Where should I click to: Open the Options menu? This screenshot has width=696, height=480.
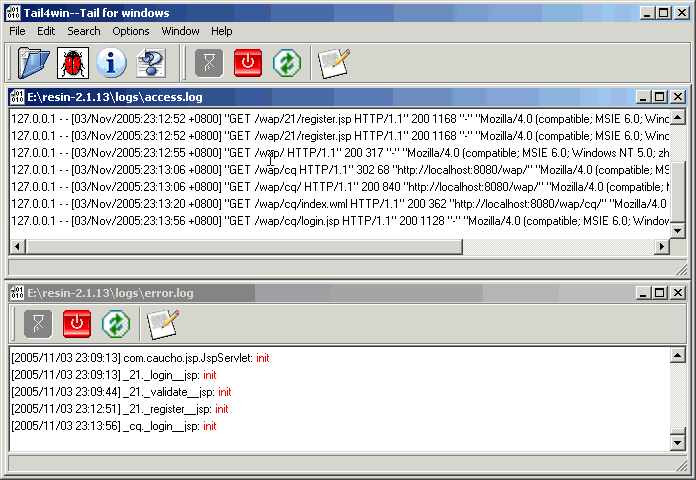pyautogui.click(x=130, y=31)
